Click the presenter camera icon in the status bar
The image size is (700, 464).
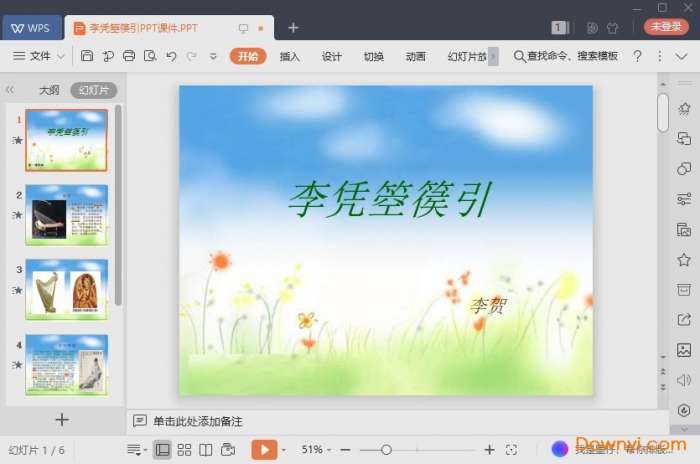click(228, 450)
